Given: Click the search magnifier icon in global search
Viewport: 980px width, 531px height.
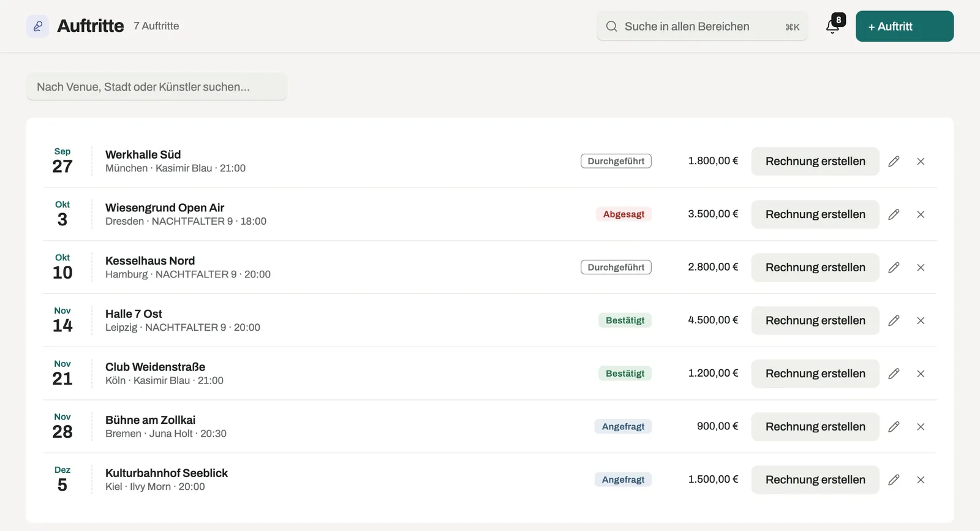Looking at the screenshot, I should (x=611, y=26).
